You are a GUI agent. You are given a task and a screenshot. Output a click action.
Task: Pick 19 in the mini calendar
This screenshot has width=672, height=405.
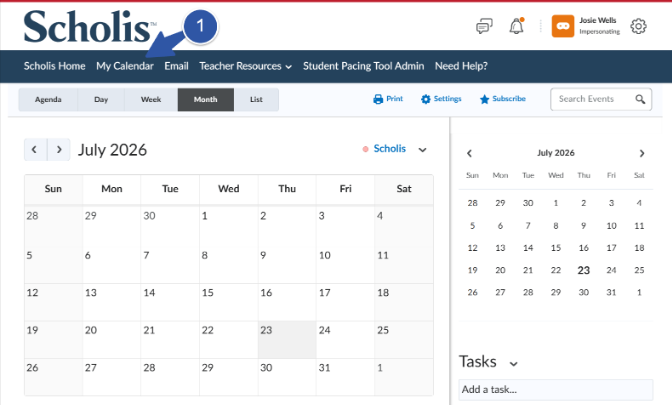click(x=472, y=270)
